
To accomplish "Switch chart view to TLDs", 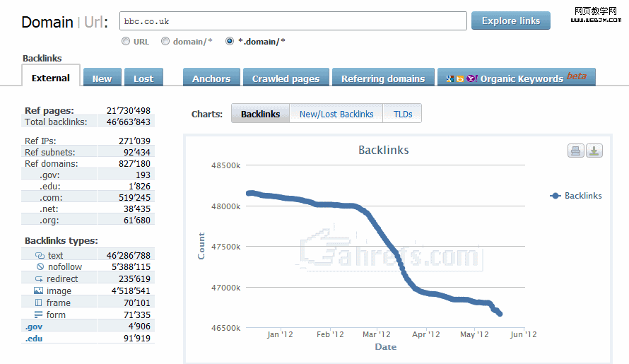I will (402, 114).
